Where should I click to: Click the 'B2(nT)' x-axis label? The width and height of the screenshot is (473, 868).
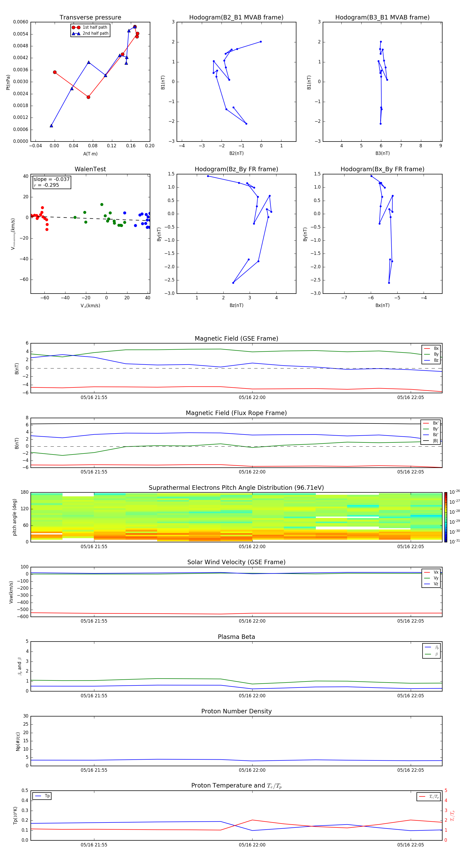click(x=236, y=153)
